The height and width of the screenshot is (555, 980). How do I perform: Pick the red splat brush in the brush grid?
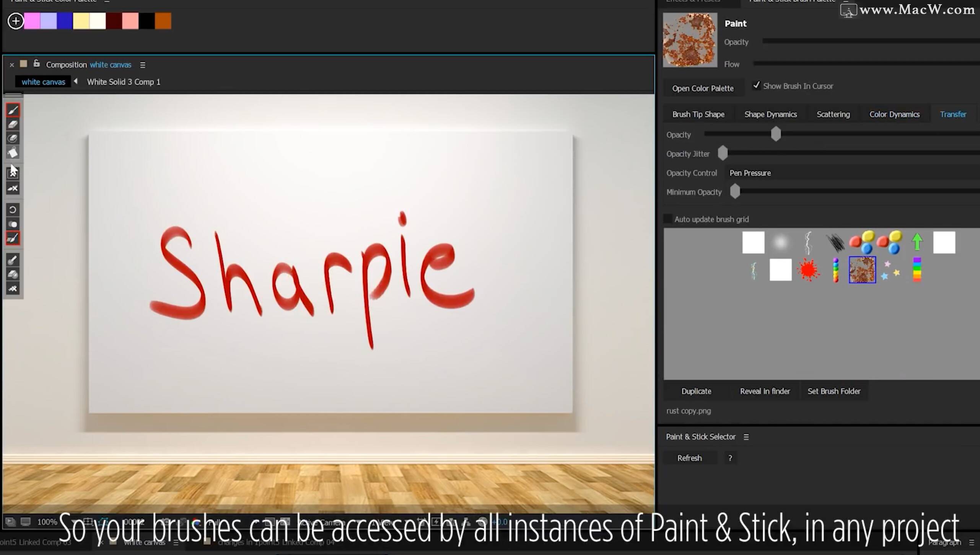(x=809, y=269)
